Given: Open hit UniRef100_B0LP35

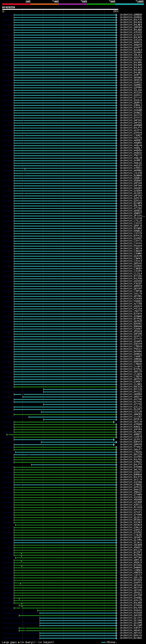Looking at the screenshot, I should pos(131,20).
